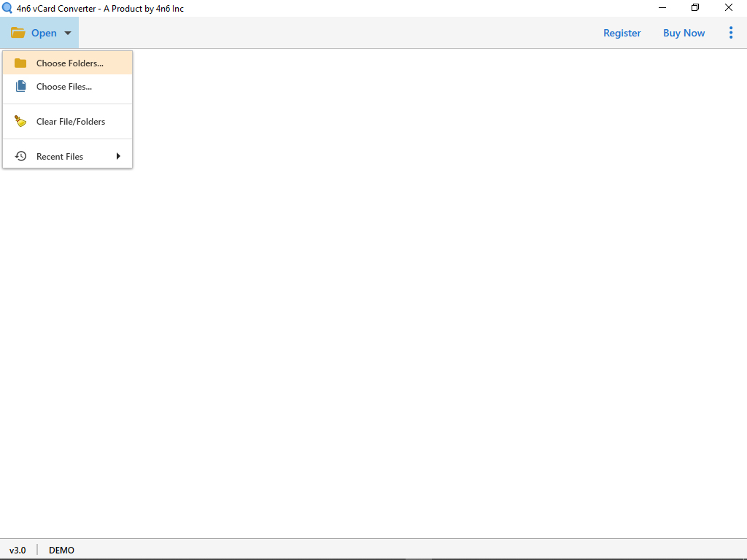Click the open folder icon in toolbar
Viewport: 747px width, 560px height.
[18, 33]
